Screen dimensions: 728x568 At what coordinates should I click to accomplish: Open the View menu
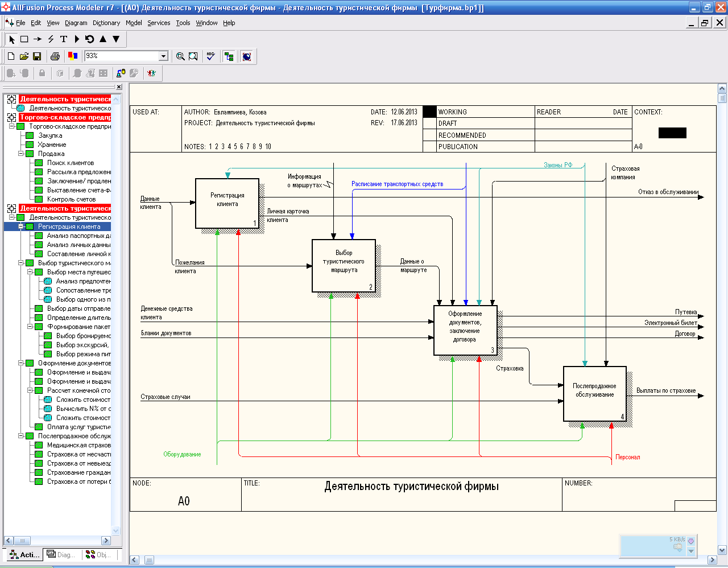click(x=53, y=23)
